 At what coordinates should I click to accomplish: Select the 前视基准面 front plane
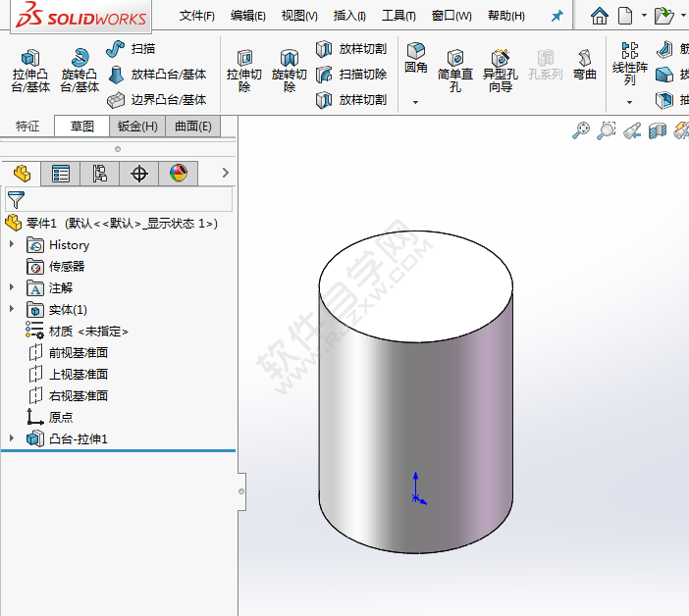click(x=68, y=352)
